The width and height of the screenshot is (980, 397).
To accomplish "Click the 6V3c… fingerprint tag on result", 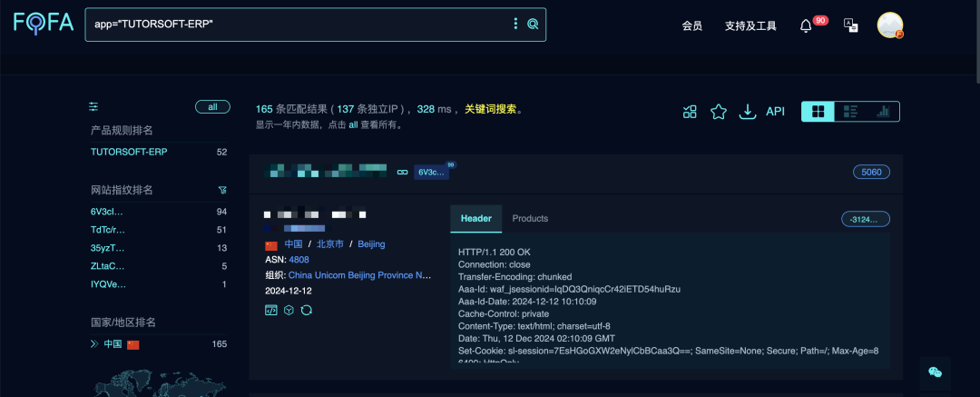I will tap(431, 172).
